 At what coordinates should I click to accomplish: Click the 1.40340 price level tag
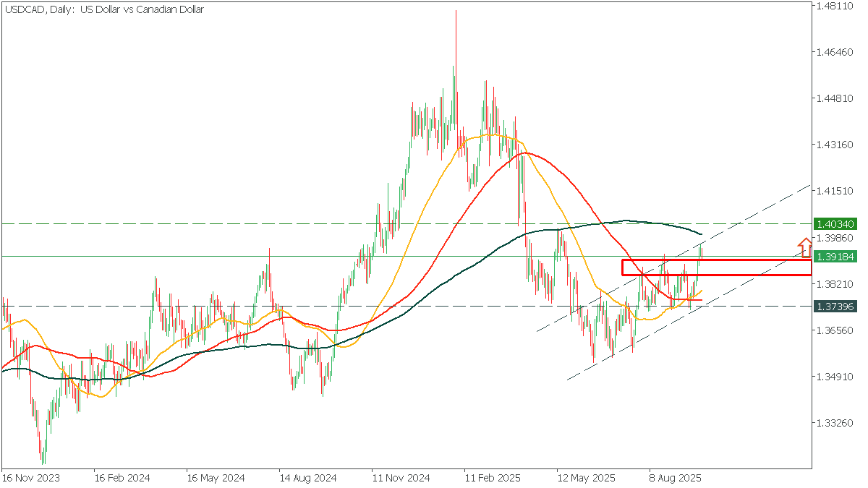click(835, 224)
